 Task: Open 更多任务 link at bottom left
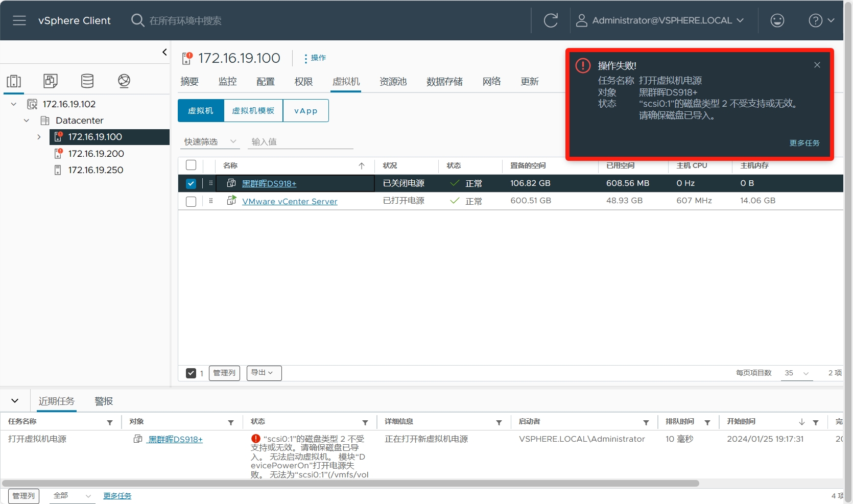pyautogui.click(x=117, y=496)
